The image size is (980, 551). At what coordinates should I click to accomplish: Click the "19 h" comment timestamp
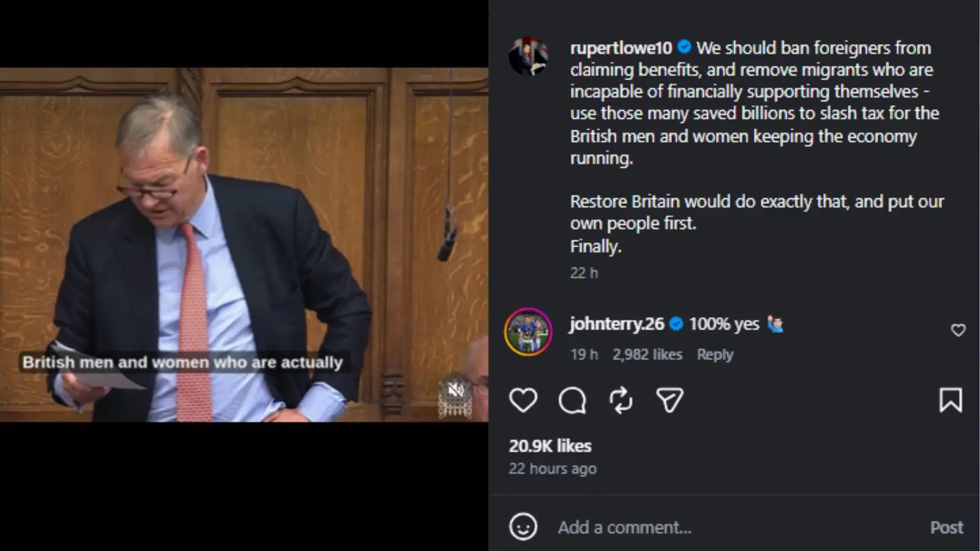coord(584,354)
